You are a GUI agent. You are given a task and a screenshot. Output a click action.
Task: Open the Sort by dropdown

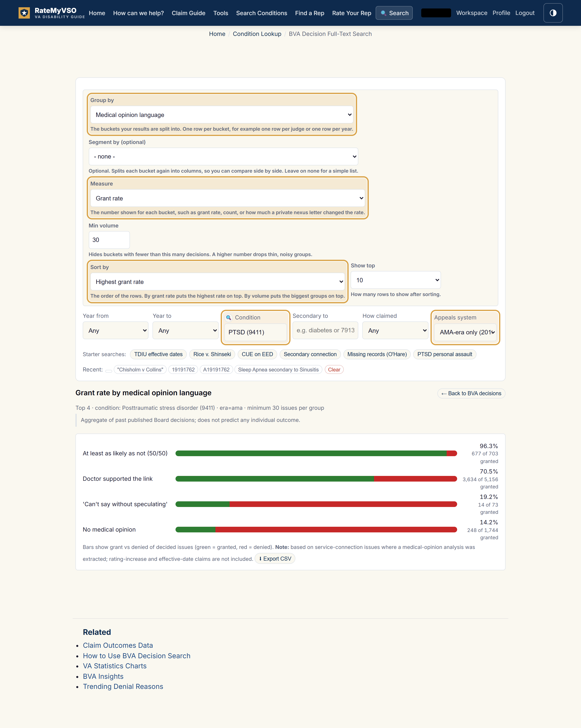click(217, 282)
